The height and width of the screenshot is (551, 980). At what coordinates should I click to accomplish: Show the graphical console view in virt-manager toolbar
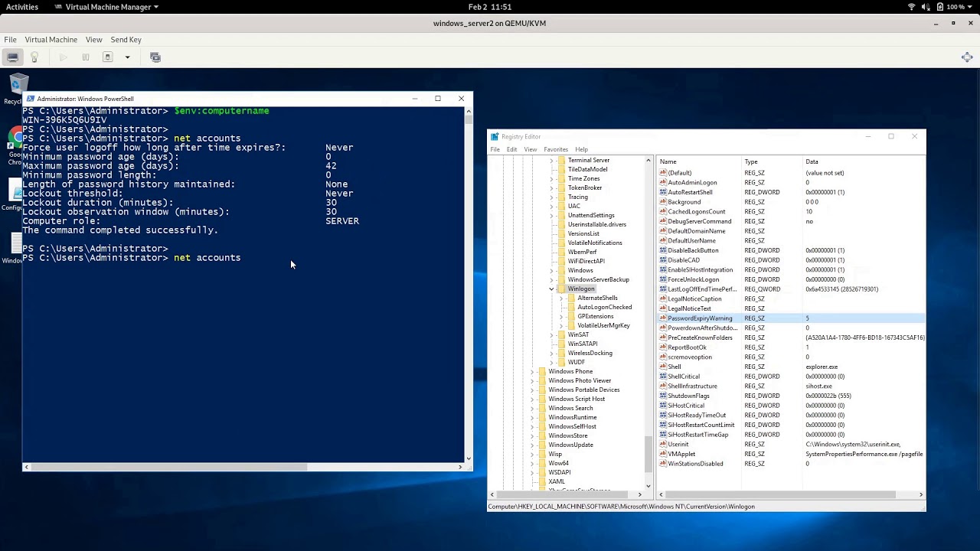pyautogui.click(x=13, y=57)
